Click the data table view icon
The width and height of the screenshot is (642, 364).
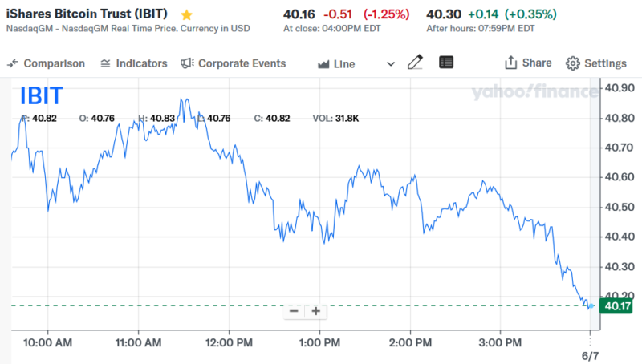(446, 63)
